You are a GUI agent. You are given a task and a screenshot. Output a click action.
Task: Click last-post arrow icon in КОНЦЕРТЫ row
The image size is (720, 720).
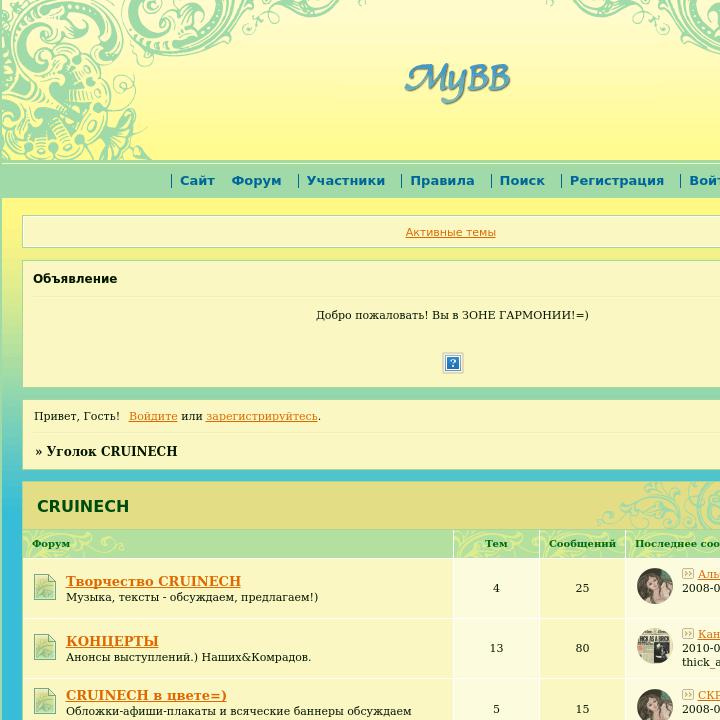point(688,634)
